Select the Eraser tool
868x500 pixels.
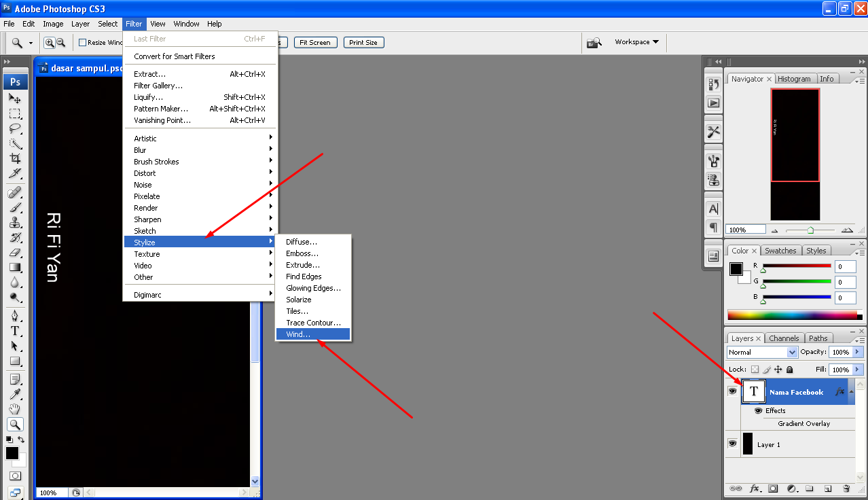pos(15,253)
